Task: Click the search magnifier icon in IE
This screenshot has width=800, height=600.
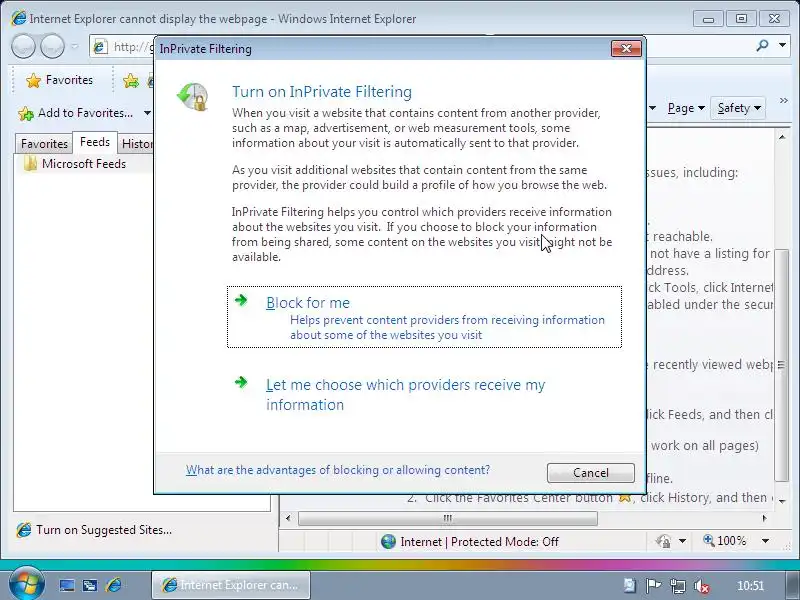Action: coord(762,45)
